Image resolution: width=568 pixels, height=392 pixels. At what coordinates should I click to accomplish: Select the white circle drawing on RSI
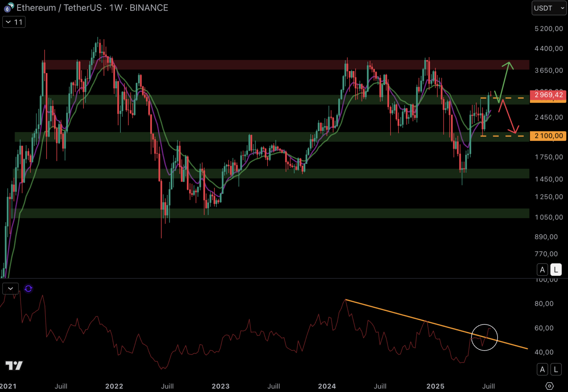tap(484, 337)
